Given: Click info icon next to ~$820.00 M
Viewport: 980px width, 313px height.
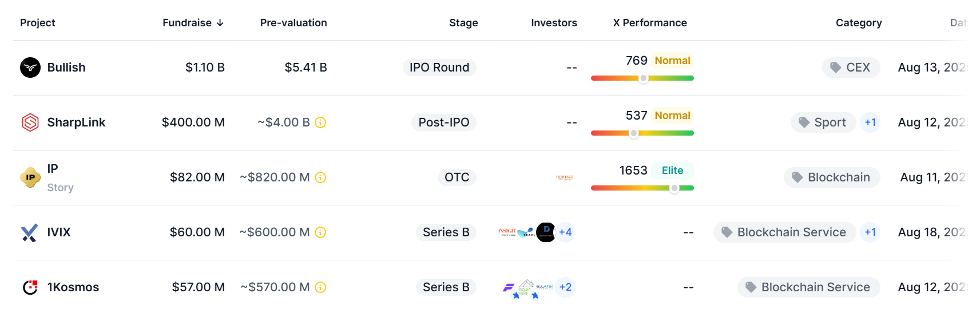Looking at the screenshot, I should click(x=321, y=177).
